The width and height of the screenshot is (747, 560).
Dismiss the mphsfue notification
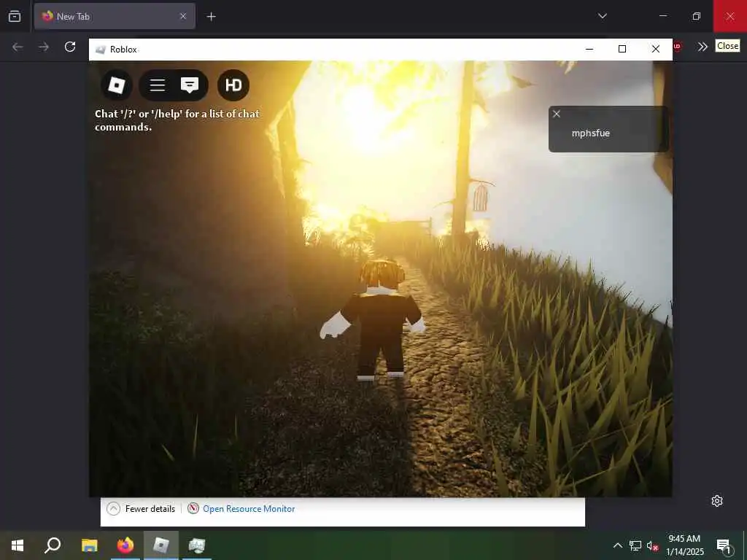click(x=557, y=114)
